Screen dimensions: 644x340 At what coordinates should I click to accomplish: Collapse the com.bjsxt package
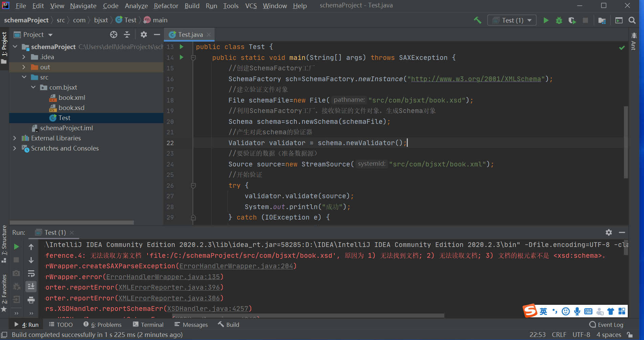click(x=33, y=87)
